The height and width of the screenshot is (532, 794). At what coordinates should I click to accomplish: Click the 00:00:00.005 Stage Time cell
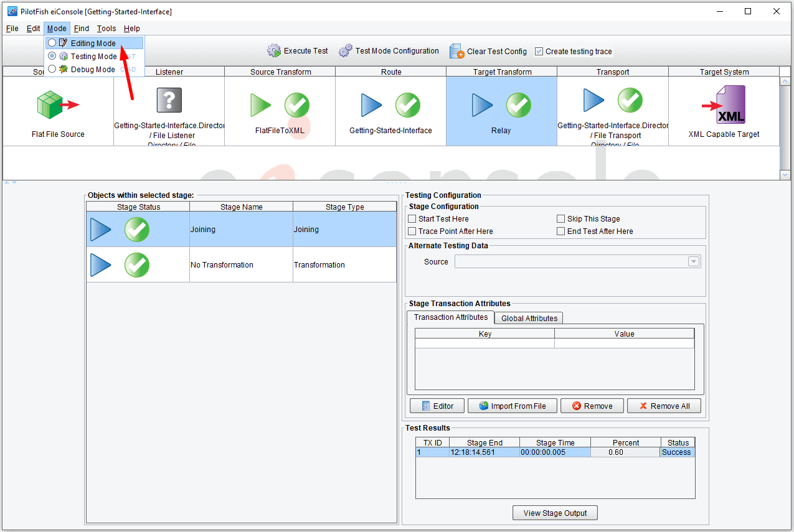point(555,452)
